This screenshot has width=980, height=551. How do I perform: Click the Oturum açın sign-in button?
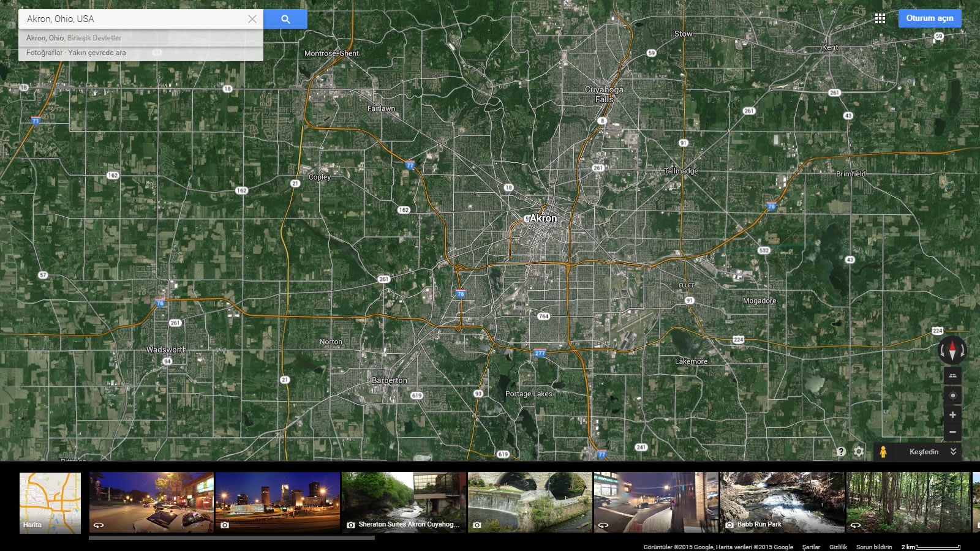click(x=929, y=18)
